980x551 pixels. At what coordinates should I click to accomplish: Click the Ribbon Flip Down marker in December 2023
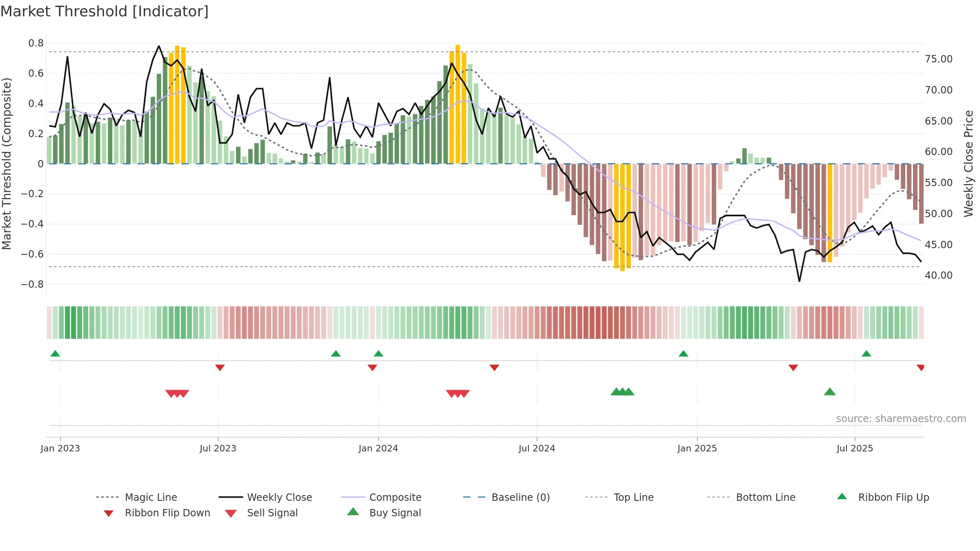pyautogui.click(x=372, y=368)
